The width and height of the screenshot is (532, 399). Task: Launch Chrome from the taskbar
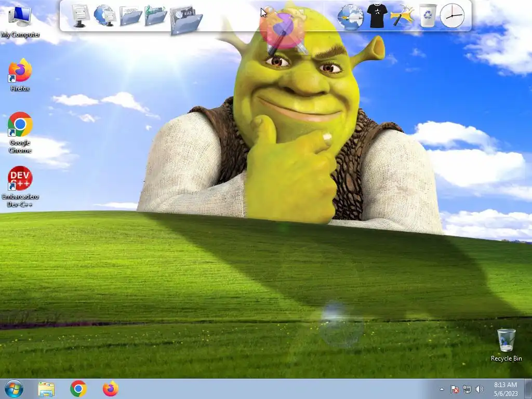(78, 389)
